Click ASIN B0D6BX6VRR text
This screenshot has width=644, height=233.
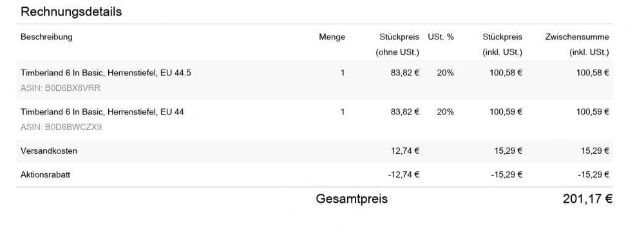(61, 88)
